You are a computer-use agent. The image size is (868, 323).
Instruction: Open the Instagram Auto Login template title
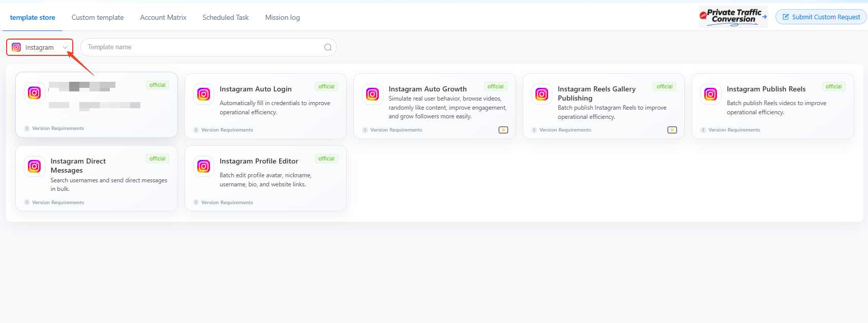(x=256, y=89)
